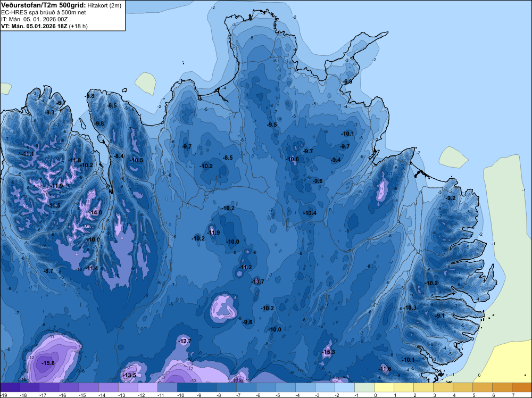Click the -6.7 temperature label

[x=61, y=103]
